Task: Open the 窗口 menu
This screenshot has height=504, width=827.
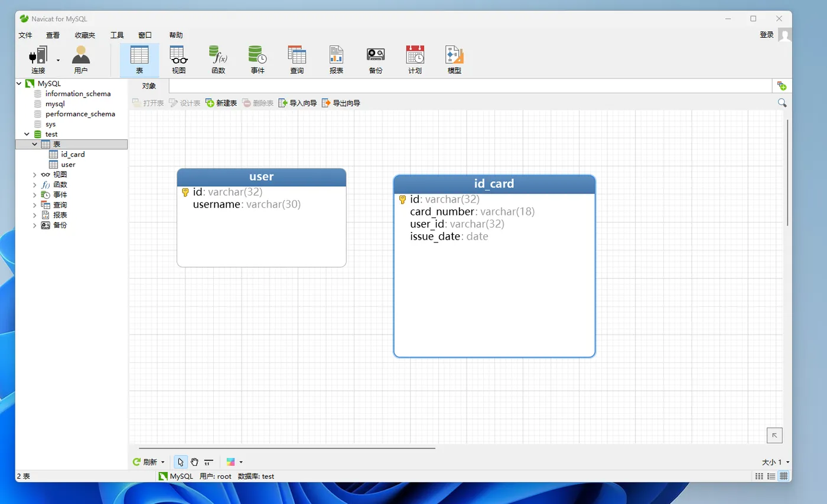Action: pos(145,35)
